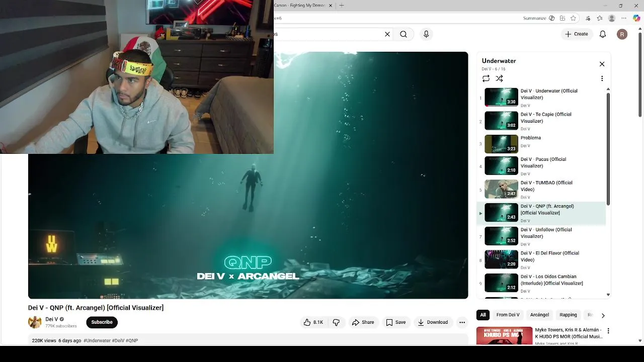Screen dimensions: 644x362
Task: Open the Dei V channel name link
Action: pos(52,319)
